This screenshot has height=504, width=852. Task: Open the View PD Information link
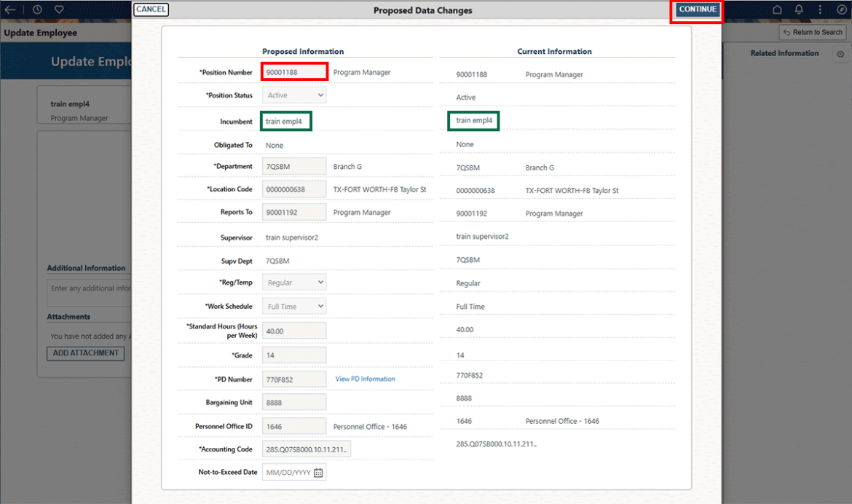point(364,379)
